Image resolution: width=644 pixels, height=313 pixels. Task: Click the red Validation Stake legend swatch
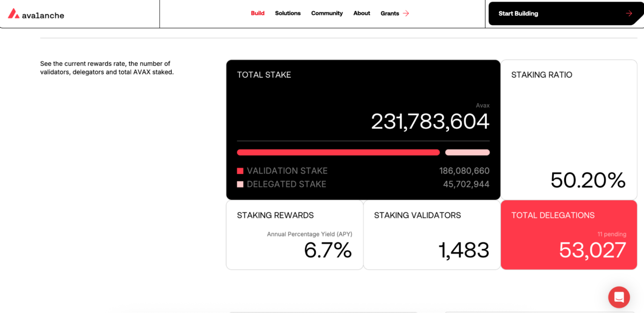click(x=240, y=171)
